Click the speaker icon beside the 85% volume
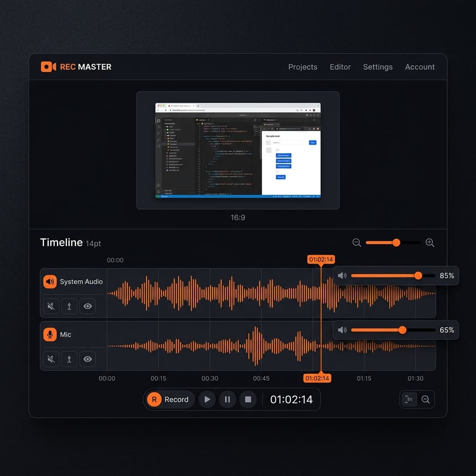The height and width of the screenshot is (476, 476). coord(343,276)
